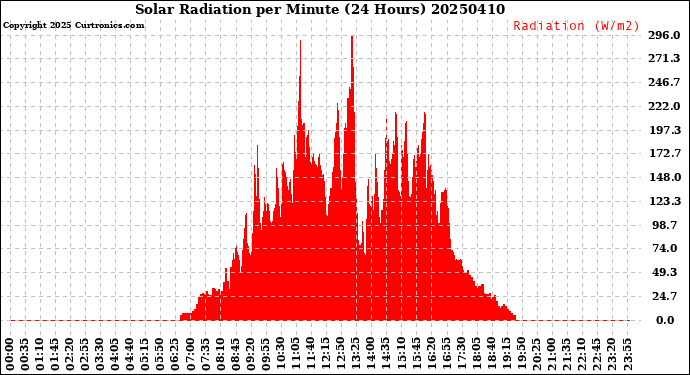Click the 11:05 time axis label
This screenshot has width=690, height=375.
coord(296,355)
